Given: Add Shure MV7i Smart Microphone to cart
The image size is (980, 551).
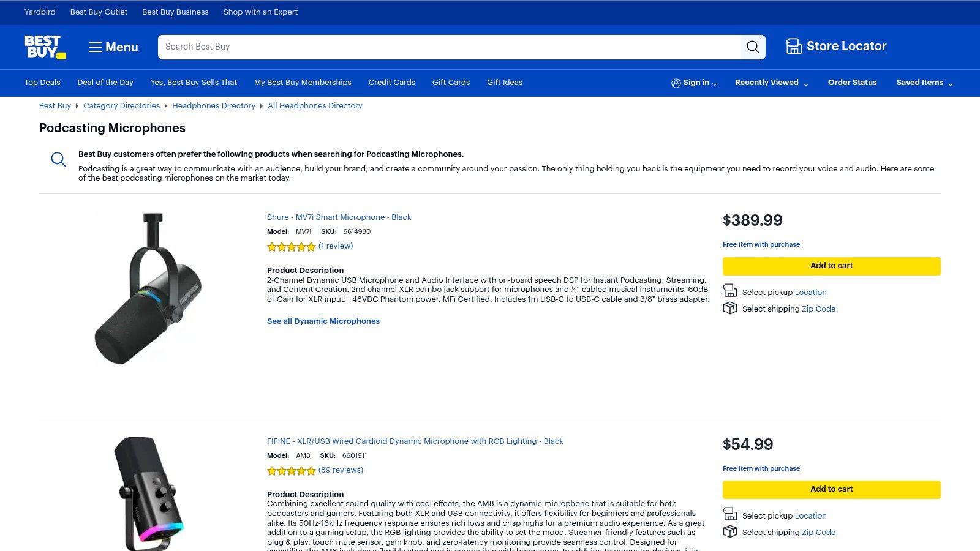Looking at the screenshot, I should tap(831, 266).
